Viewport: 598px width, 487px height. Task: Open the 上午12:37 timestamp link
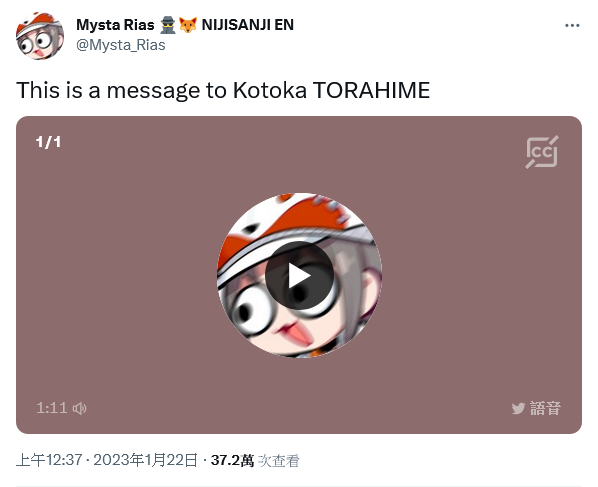(x=49, y=460)
